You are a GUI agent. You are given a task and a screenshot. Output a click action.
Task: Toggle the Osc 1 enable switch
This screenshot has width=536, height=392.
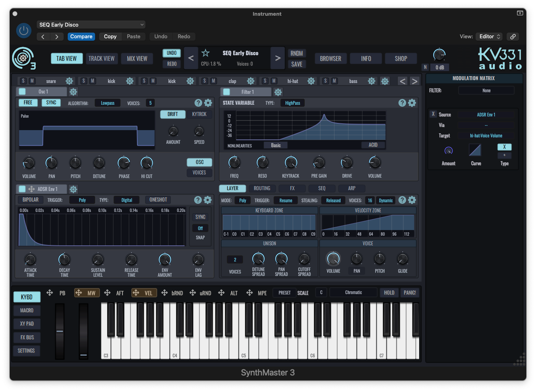(22, 92)
